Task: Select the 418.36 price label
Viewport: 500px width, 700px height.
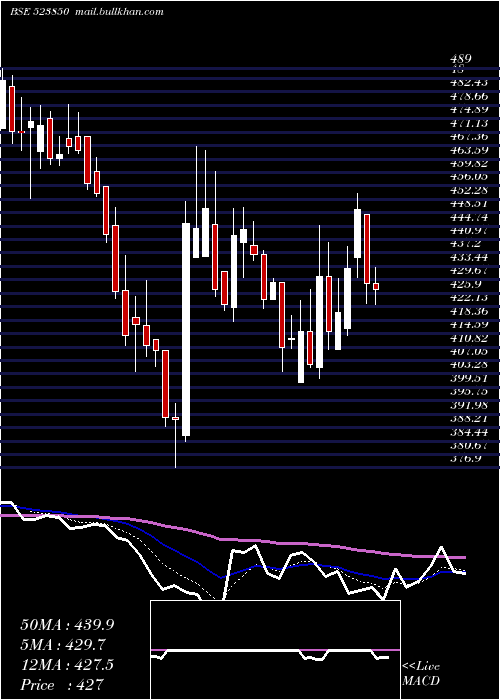Action: point(469,311)
